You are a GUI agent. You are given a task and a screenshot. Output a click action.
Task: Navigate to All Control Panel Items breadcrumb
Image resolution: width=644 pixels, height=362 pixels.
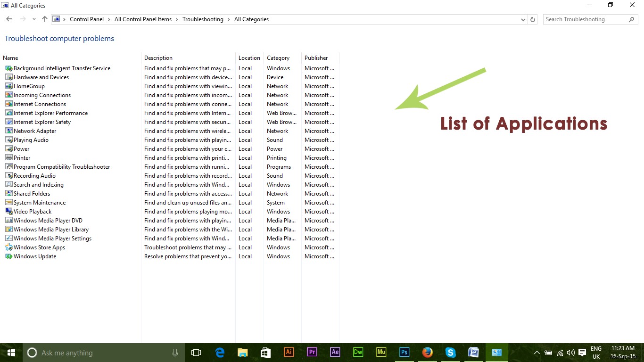click(143, 19)
